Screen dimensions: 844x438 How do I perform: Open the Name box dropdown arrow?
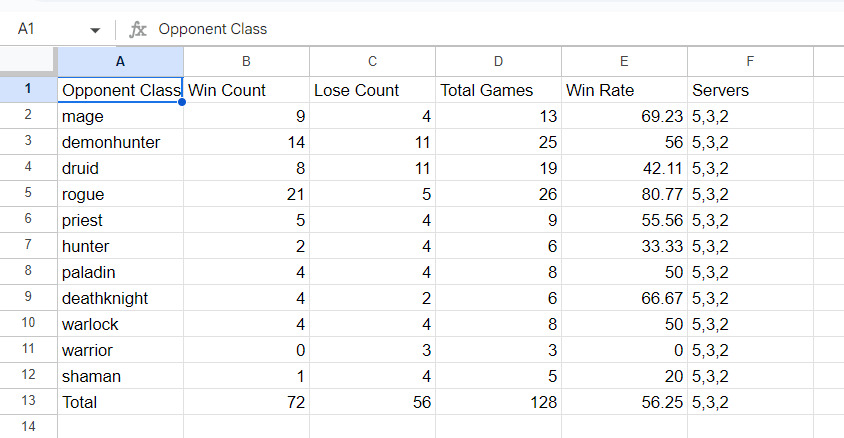(95, 30)
